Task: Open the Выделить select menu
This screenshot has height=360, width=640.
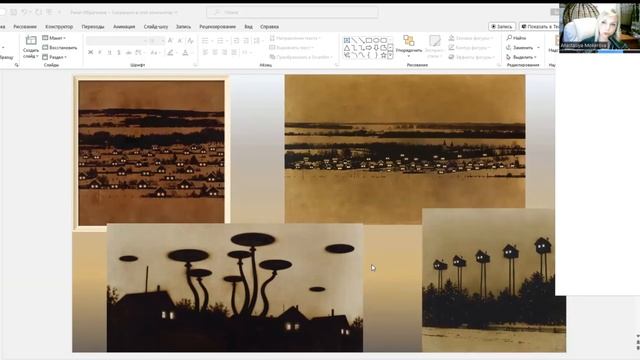Action: (520, 57)
